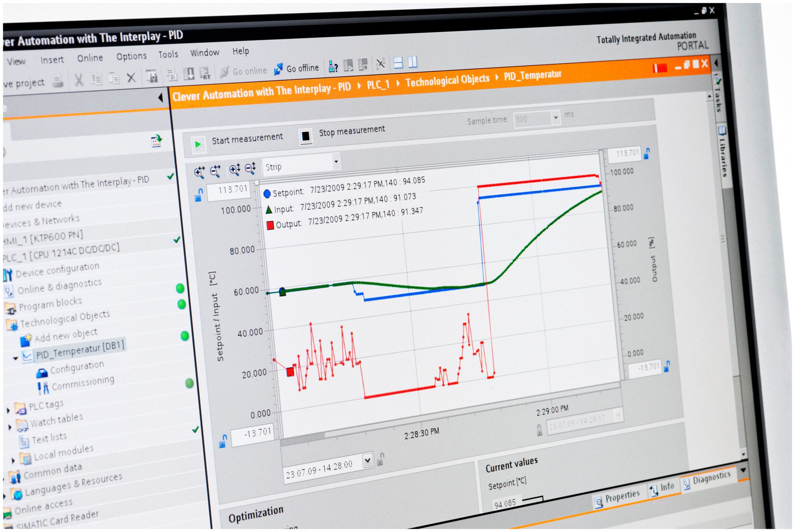Click the split editor horizontally icon

[x=398, y=63]
